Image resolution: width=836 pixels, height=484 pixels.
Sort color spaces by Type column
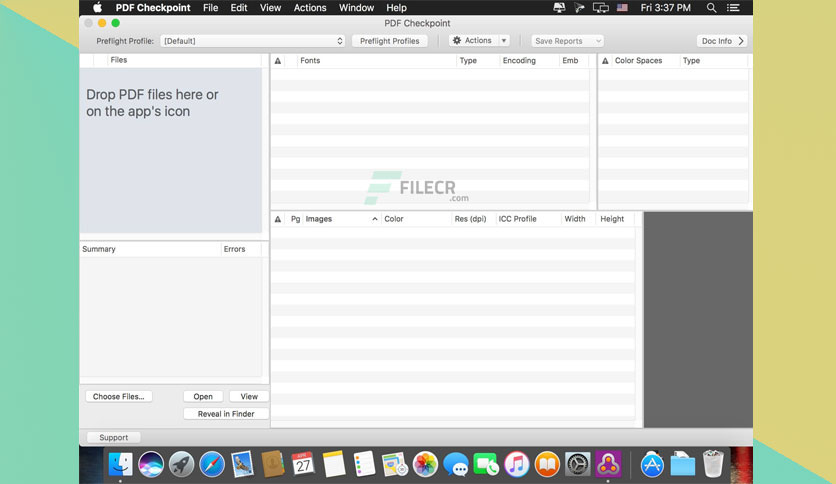tap(691, 61)
